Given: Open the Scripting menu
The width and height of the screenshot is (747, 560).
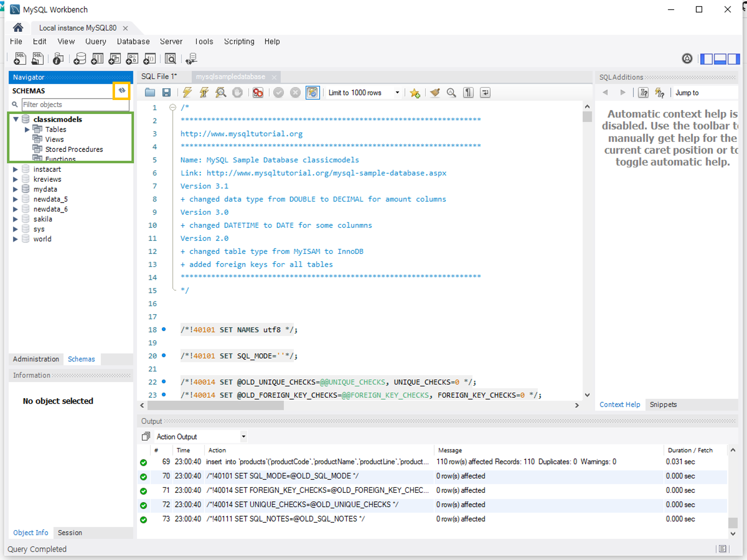Looking at the screenshot, I should click(x=239, y=42).
